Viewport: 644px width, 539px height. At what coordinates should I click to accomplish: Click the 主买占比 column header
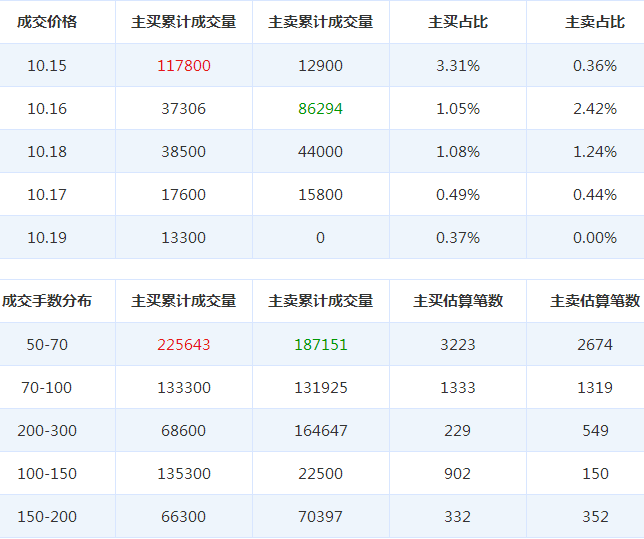pyautogui.click(x=458, y=22)
